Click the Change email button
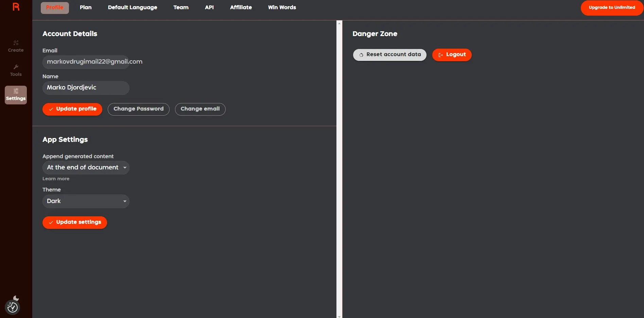Image resolution: width=644 pixels, height=318 pixels. (x=200, y=109)
